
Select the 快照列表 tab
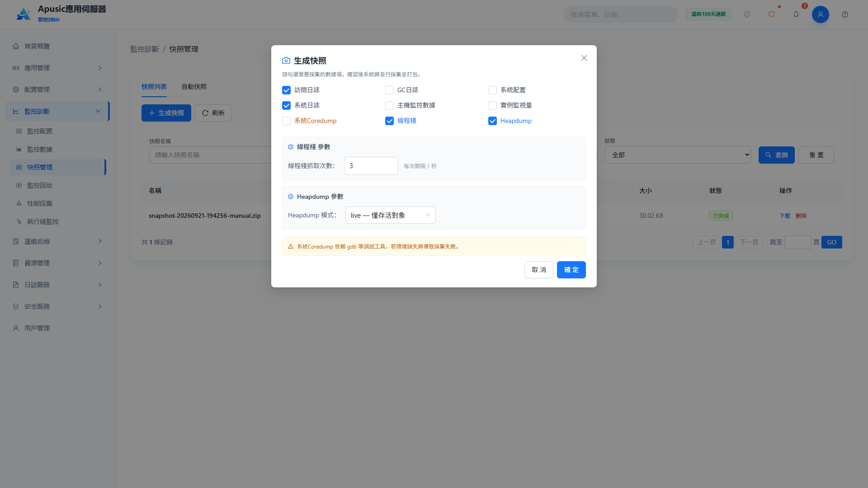[154, 87]
